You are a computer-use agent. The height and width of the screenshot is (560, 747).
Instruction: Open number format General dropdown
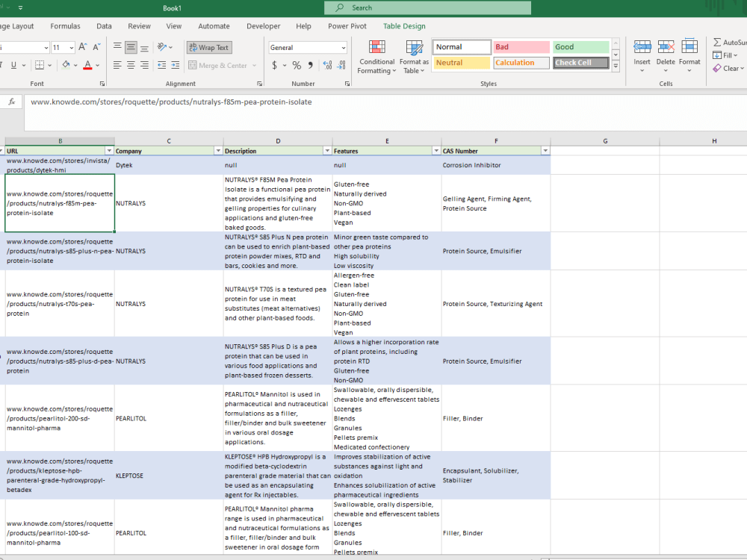(343, 48)
